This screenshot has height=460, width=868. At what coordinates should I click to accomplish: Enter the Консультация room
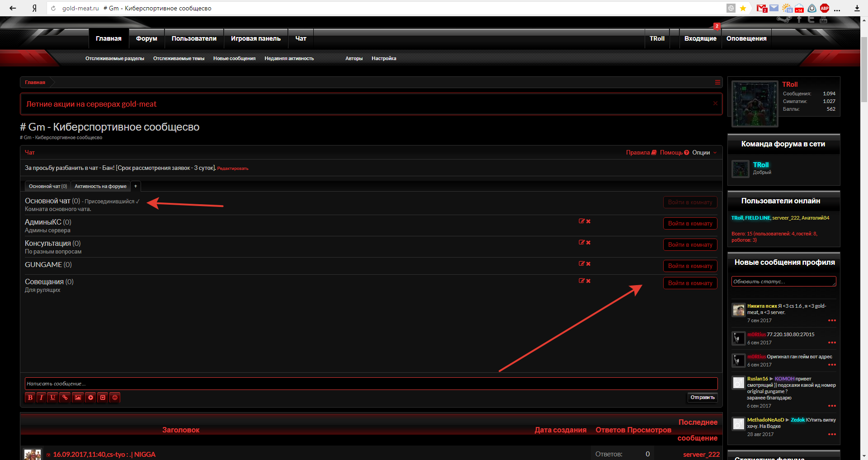[690, 245]
